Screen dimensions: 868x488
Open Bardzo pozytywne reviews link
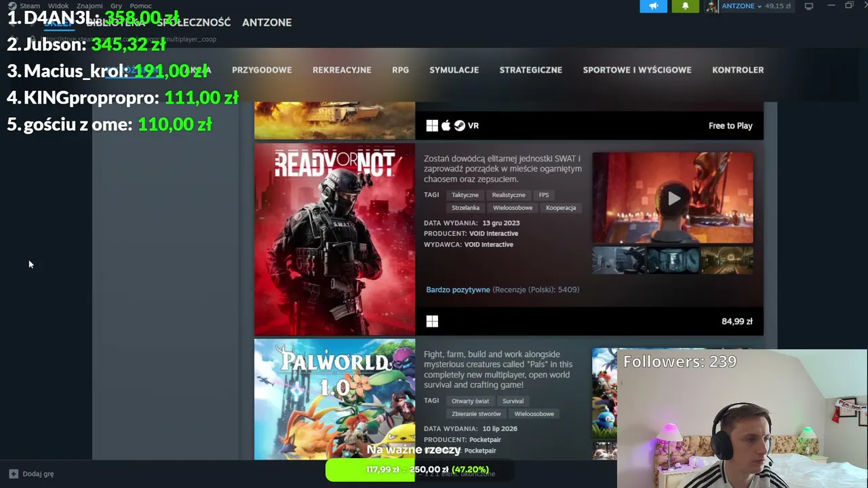458,289
